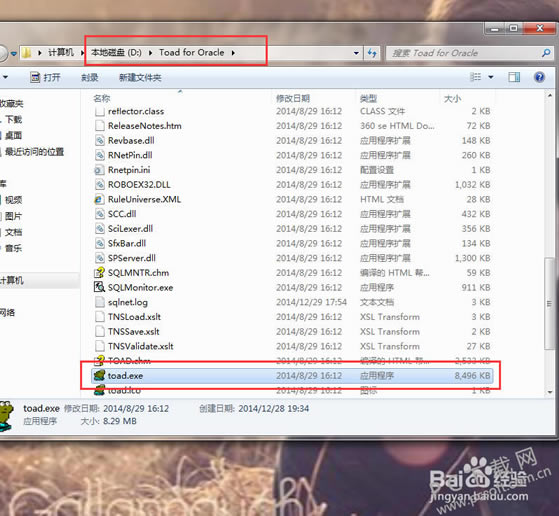The height and width of the screenshot is (516, 559).
Task: Click the 刻录 toolbar button
Action: (x=89, y=77)
